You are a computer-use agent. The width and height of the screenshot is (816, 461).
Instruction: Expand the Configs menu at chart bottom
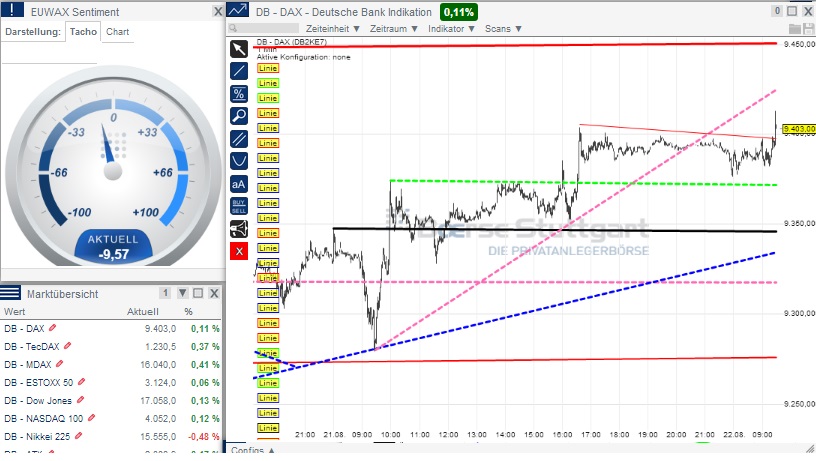point(253,450)
